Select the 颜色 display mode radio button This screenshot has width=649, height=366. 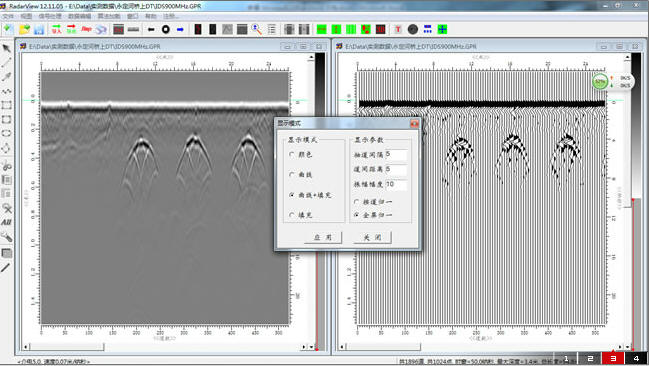pyautogui.click(x=292, y=154)
